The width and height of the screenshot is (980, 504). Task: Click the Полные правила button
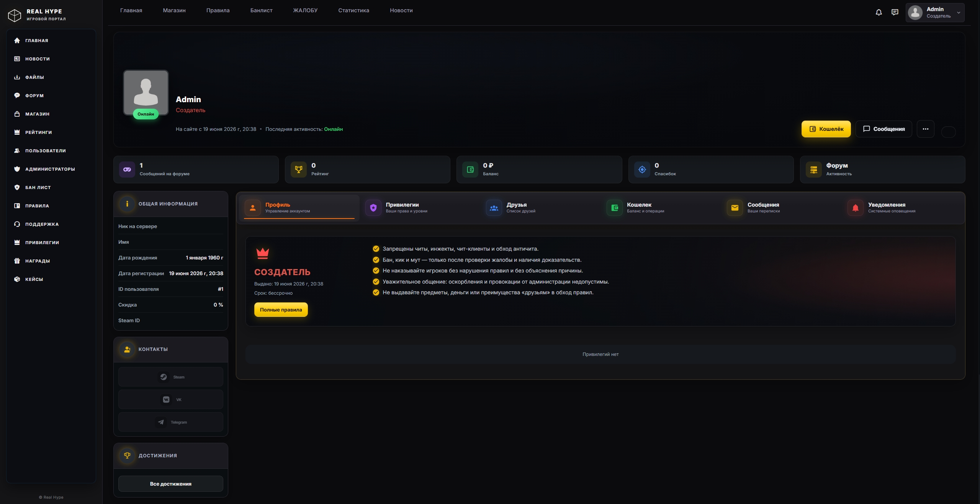point(281,310)
